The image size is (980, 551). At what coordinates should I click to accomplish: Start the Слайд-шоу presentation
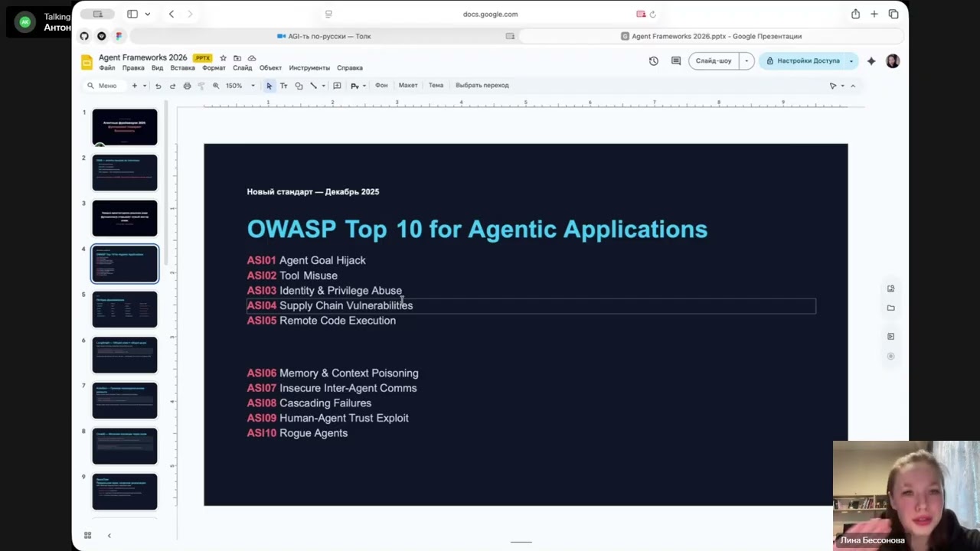(714, 61)
